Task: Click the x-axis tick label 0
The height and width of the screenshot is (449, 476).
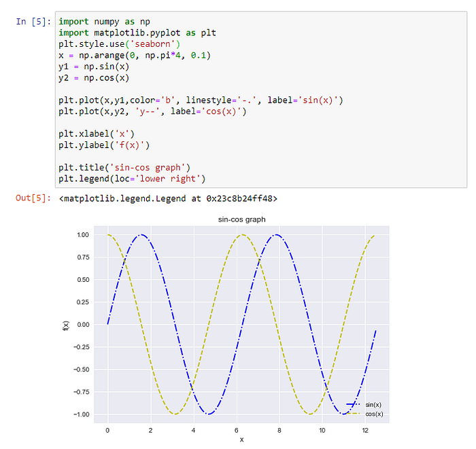Action: [x=107, y=431]
